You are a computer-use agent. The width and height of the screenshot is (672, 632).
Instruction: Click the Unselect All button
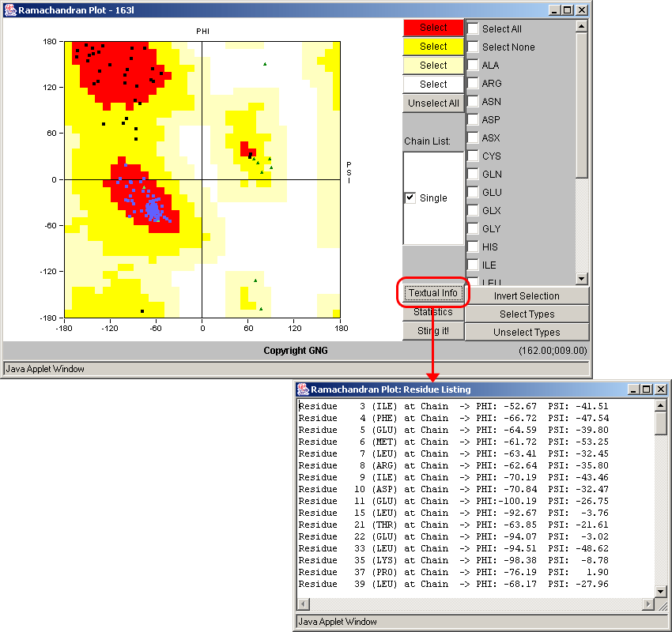click(433, 103)
